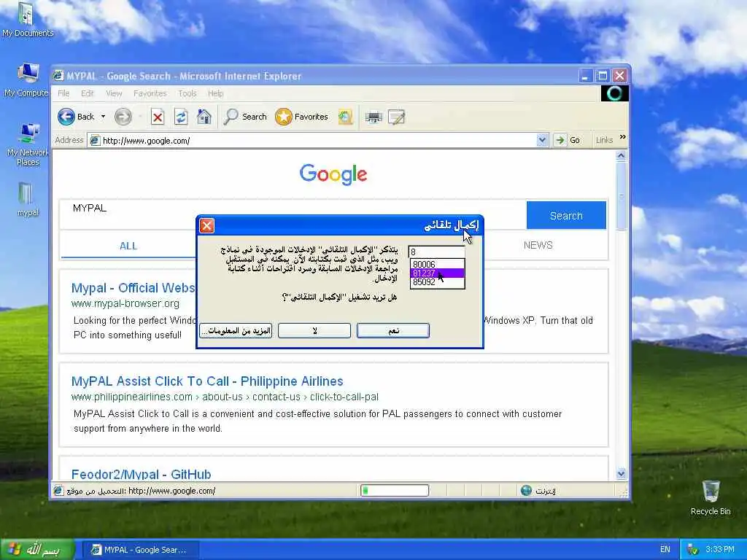This screenshot has width=747, height=560.
Task: Select 81237 from autocomplete list
Action: click(437, 273)
